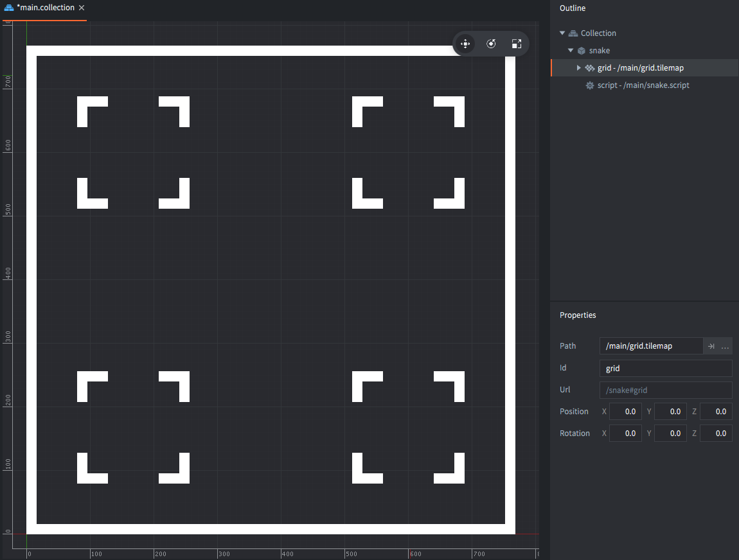
Task: Select grid - /main/grid.tilemap in Outline
Action: pos(645,68)
